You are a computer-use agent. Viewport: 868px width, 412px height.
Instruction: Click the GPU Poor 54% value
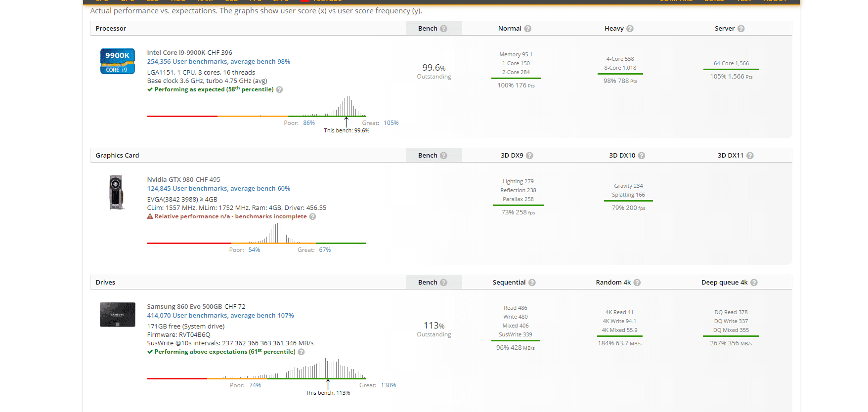point(254,250)
